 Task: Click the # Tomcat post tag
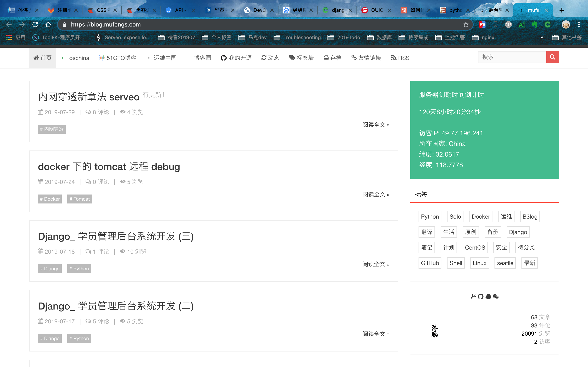[79, 199]
